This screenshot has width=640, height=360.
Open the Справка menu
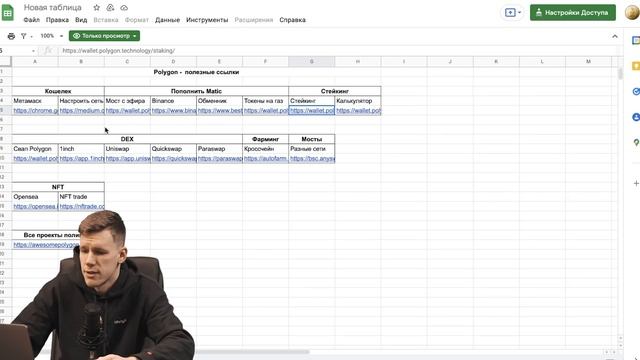point(292,20)
